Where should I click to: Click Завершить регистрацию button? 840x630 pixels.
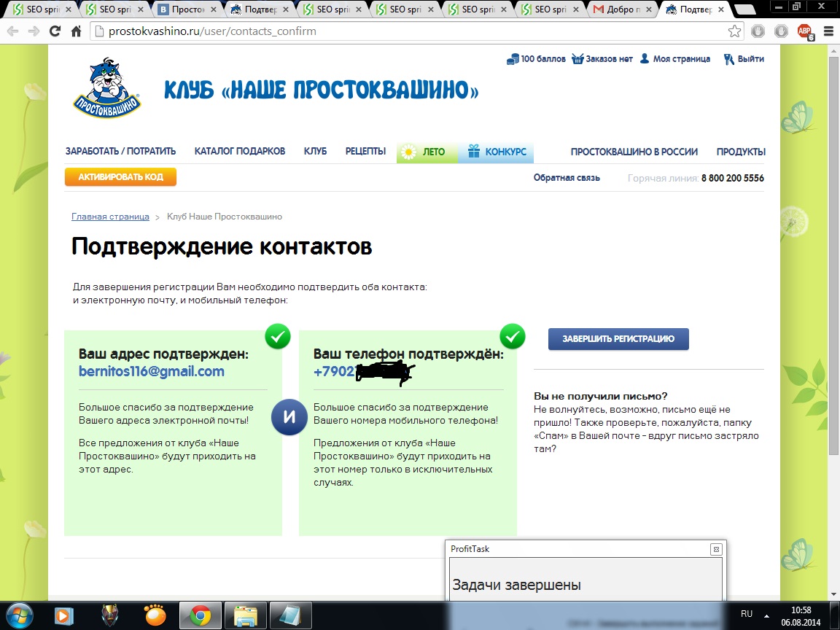click(x=618, y=338)
